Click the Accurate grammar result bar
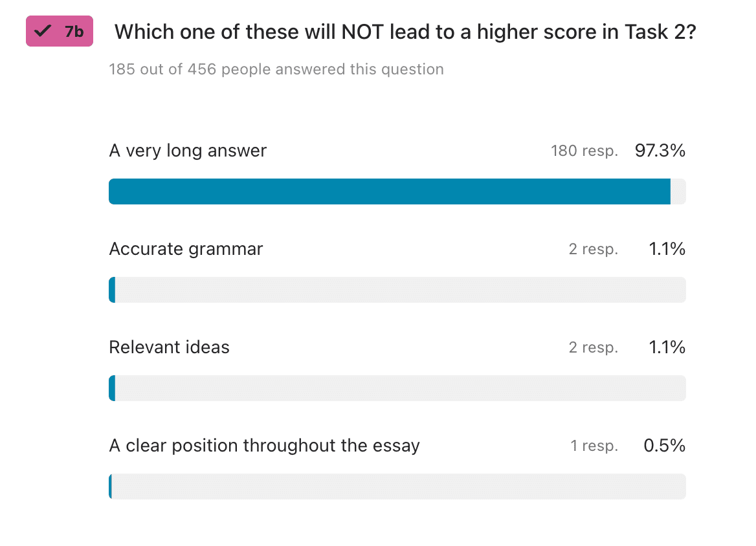The width and height of the screenshot is (756, 546). [x=397, y=290]
